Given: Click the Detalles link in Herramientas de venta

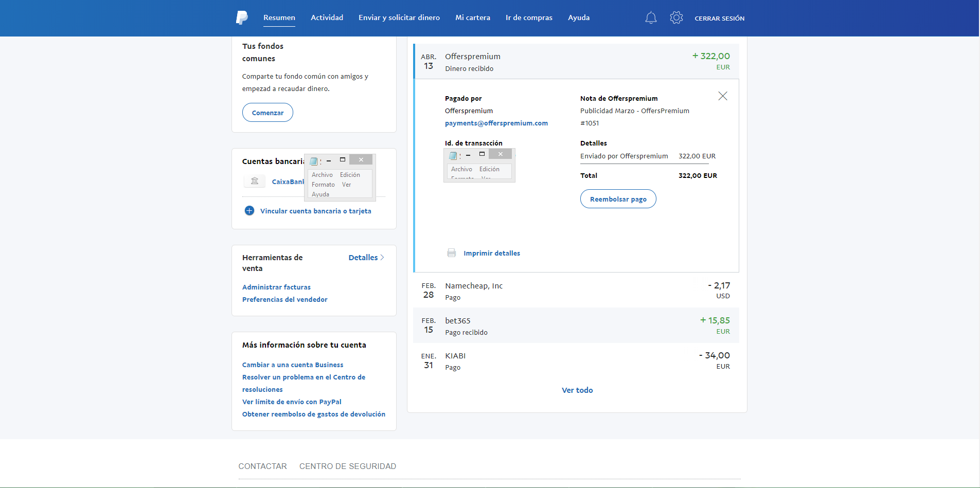Looking at the screenshot, I should pyautogui.click(x=363, y=258).
